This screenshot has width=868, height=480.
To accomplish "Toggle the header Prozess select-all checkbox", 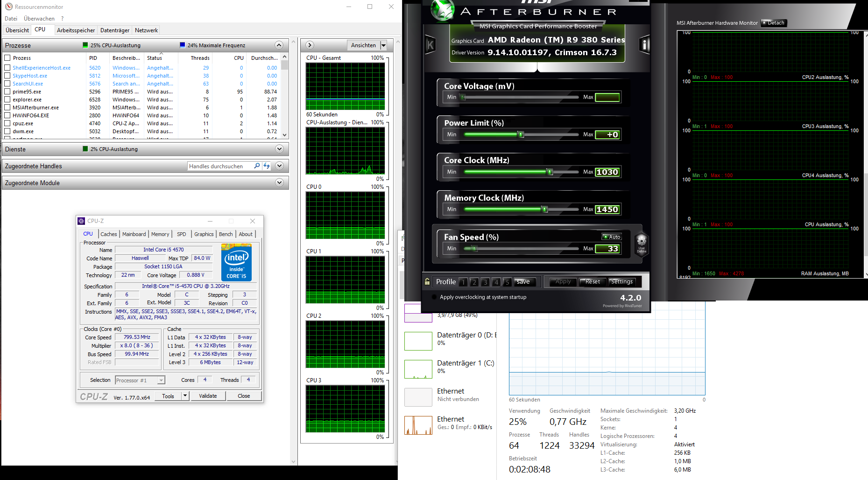I will (7, 58).
